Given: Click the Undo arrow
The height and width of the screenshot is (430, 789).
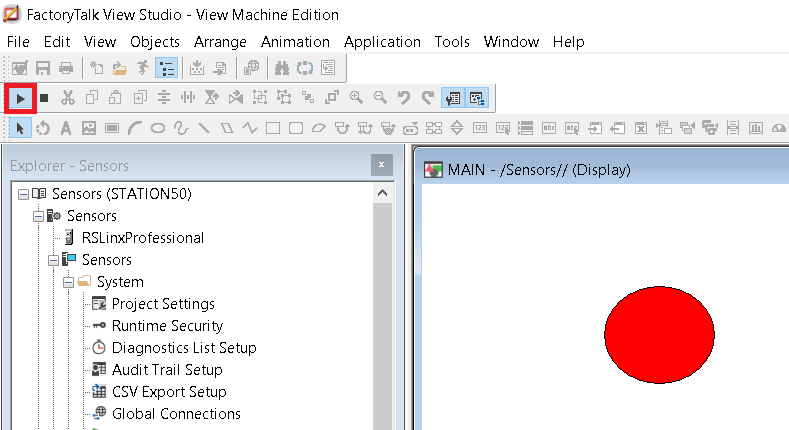Looking at the screenshot, I should coord(404,98).
